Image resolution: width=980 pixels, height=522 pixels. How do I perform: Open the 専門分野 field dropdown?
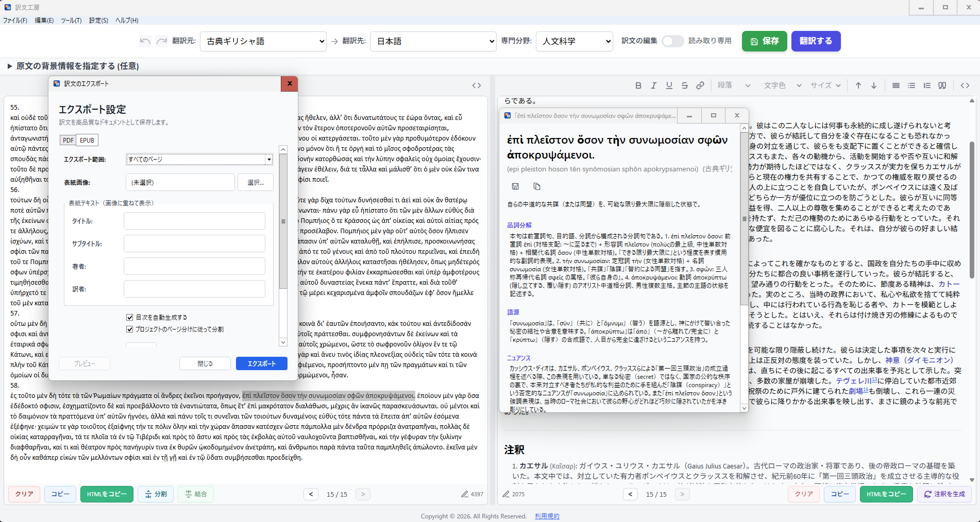575,41
